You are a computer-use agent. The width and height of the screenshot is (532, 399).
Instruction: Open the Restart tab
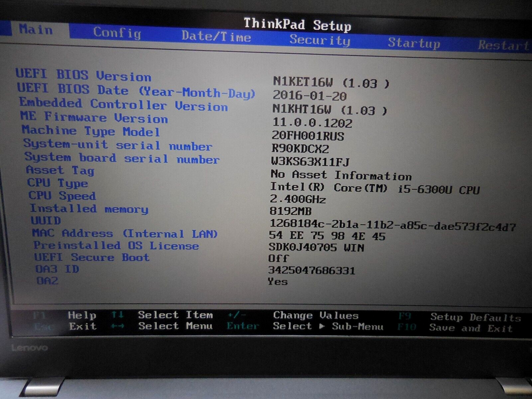click(x=503, y=45)
